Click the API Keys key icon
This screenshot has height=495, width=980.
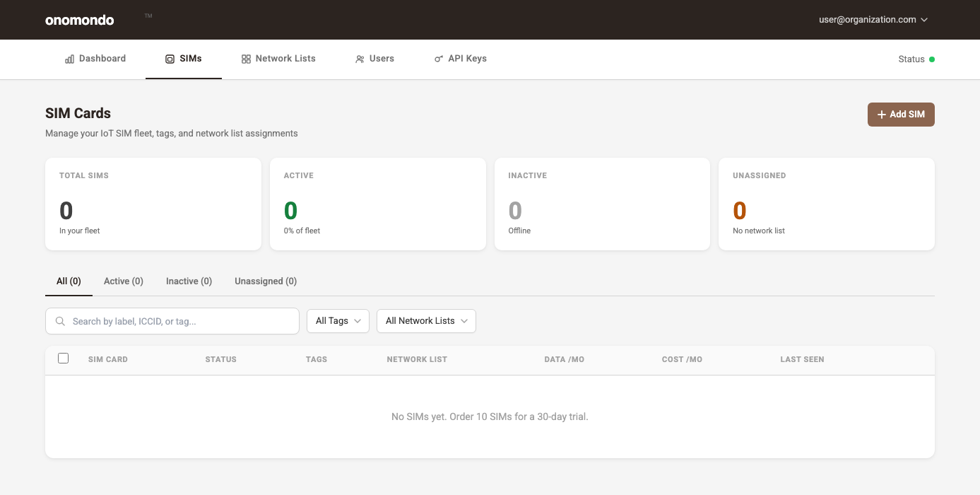coord(439,59)
